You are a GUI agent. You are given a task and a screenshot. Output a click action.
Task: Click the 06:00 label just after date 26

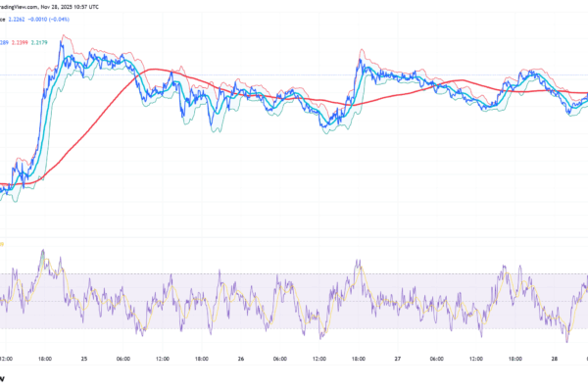tap(279, 359)
